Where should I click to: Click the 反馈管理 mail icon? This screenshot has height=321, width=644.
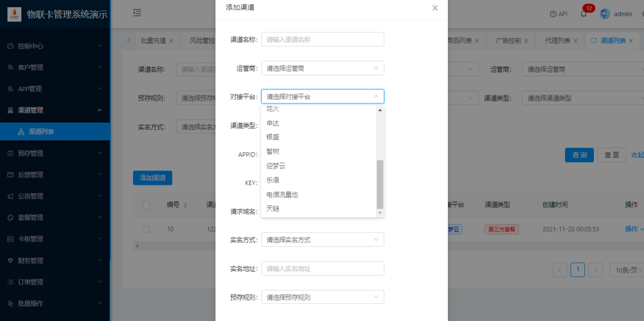[x=10, y=175]
